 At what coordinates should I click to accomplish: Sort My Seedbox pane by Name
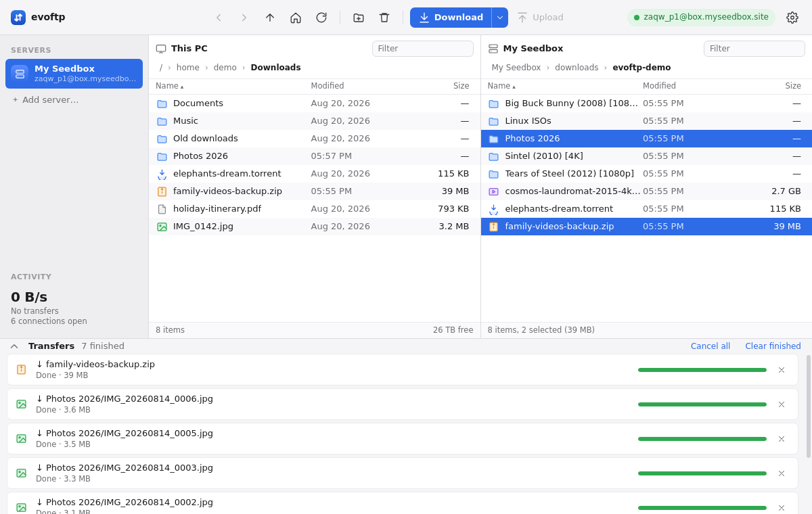(x=501, y=86)
